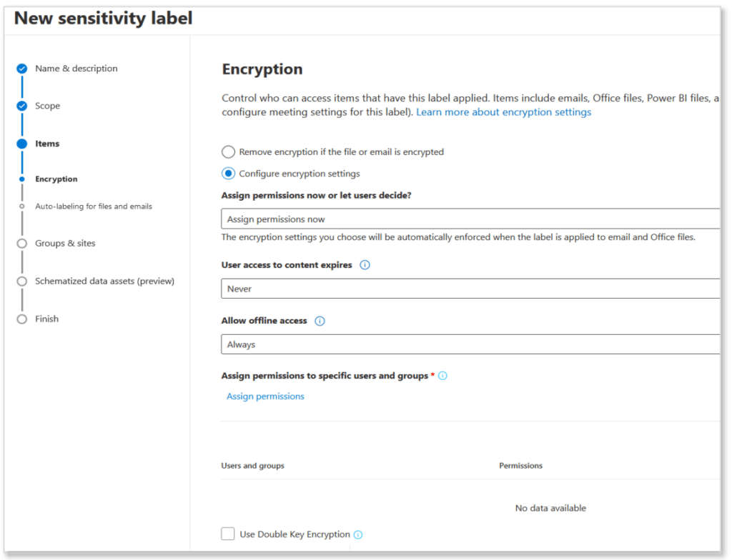Select Remove encryption if file is encrypted
Image resolution: width=732 pixels, height=560 pixels.
[228, 151]
